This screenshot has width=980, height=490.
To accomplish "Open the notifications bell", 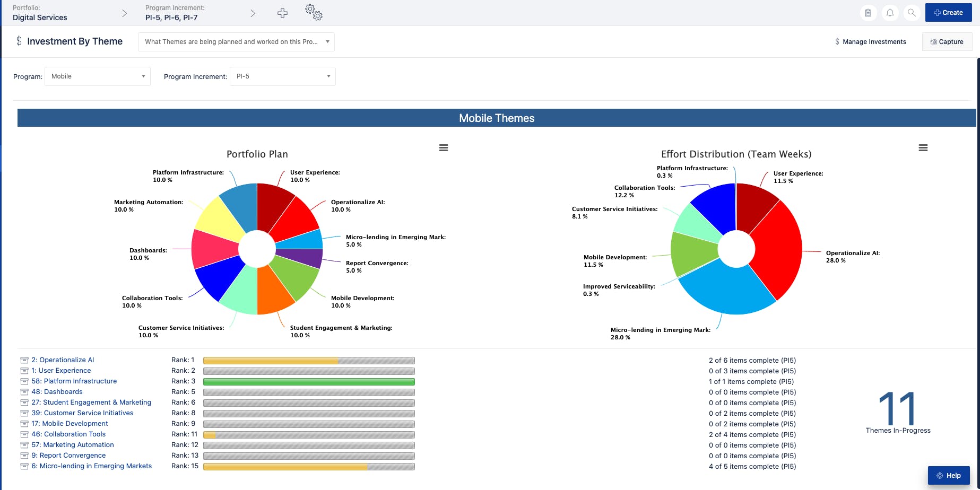I will click(890, 12).
